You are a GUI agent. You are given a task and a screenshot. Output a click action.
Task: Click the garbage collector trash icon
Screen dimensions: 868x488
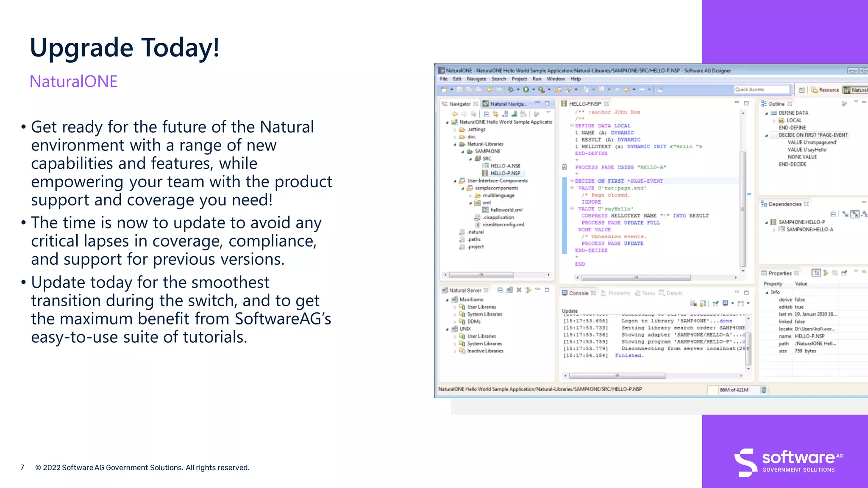click(764, 390)
